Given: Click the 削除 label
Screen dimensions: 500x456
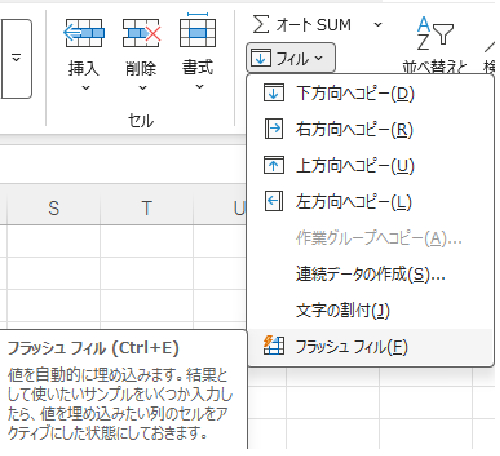Looking at the screenshot, I should (x=141, y=68).
